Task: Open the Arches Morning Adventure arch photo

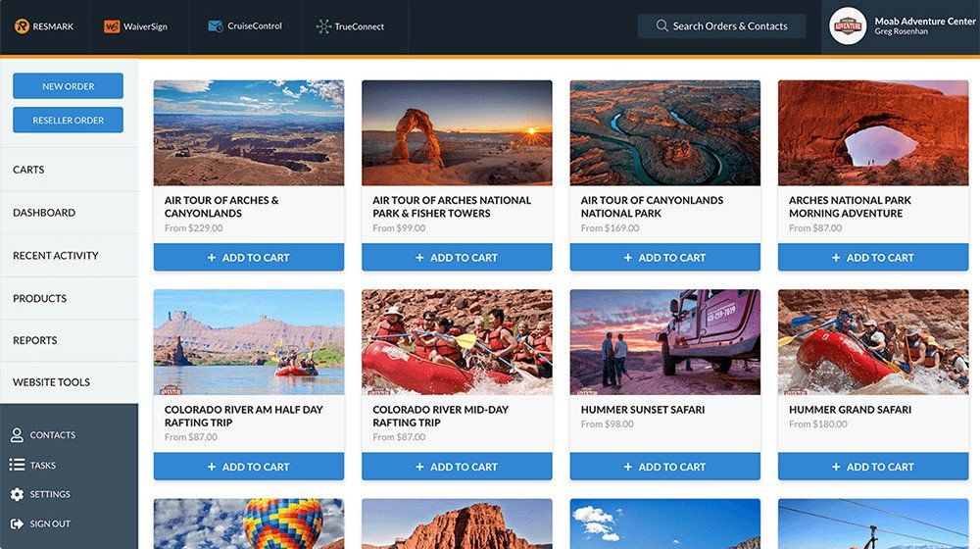Action: (873, 132)
